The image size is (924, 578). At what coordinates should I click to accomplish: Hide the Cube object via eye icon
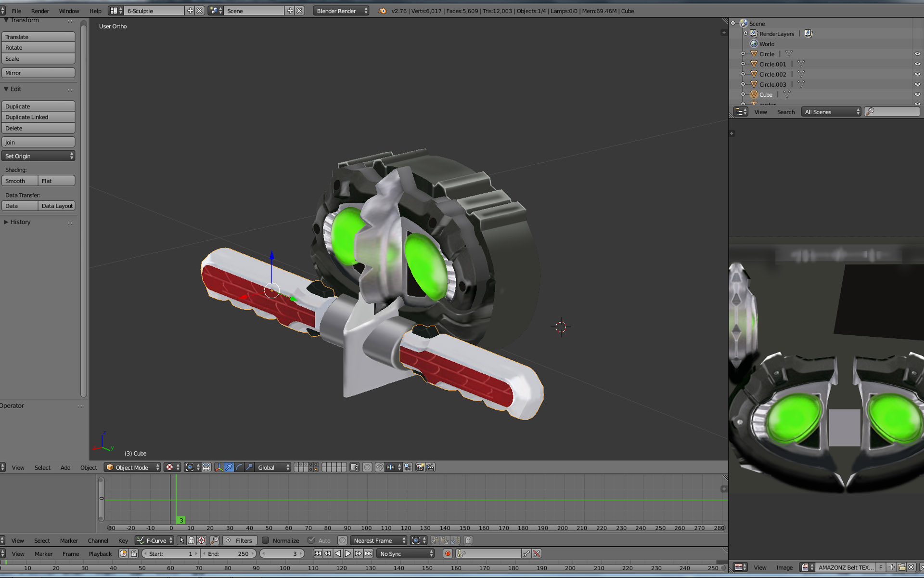[917, 94]
